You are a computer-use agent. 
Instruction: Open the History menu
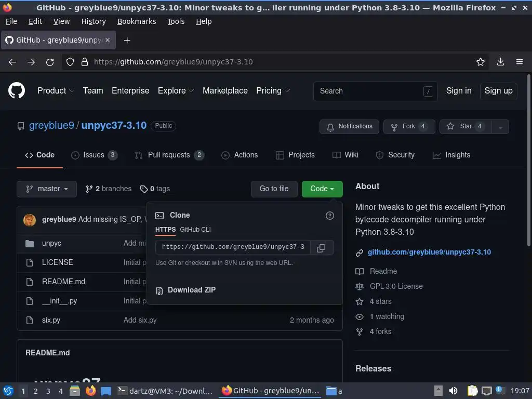click(x=94, y=21)
